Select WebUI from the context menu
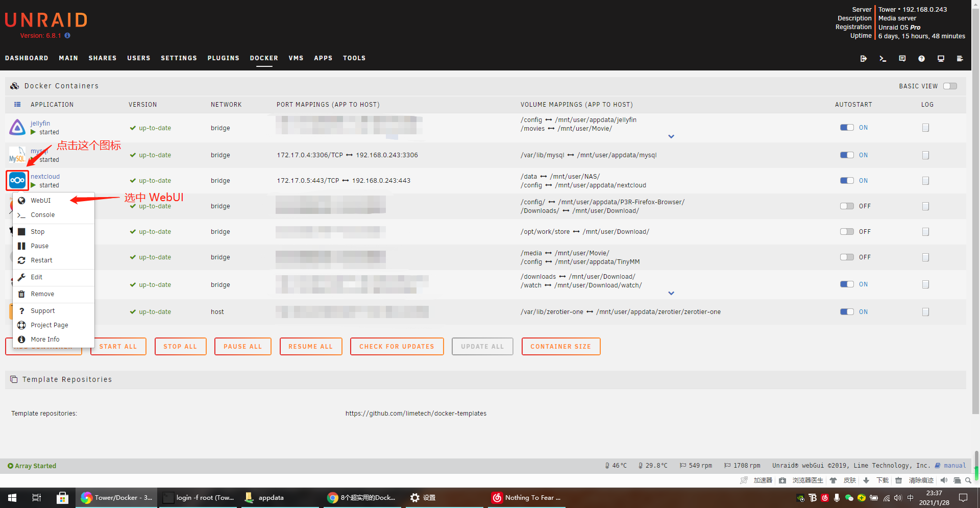 coord(40,200)
